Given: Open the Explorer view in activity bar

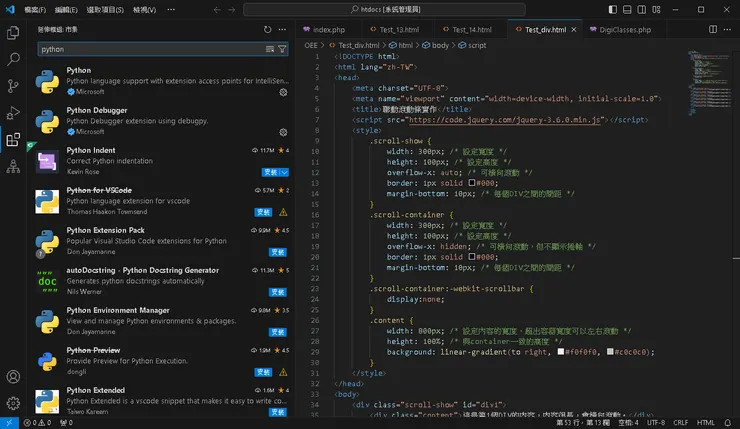Looking at the screenshot, I should click(13, 33).
